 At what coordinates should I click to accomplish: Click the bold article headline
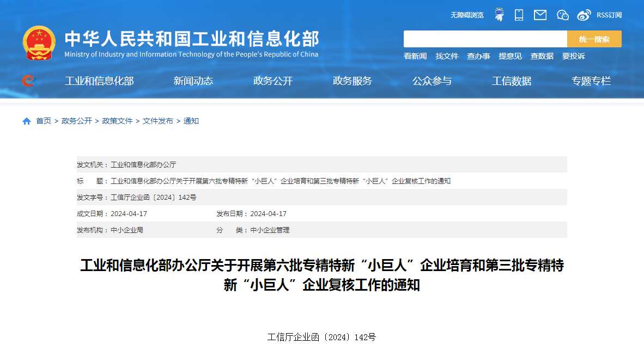point(322,275)
